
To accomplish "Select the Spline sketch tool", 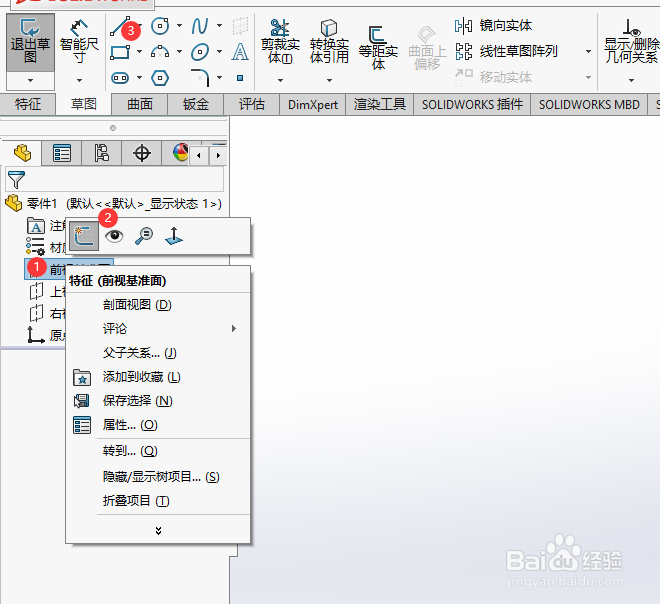I will click(x=200, y=26).
